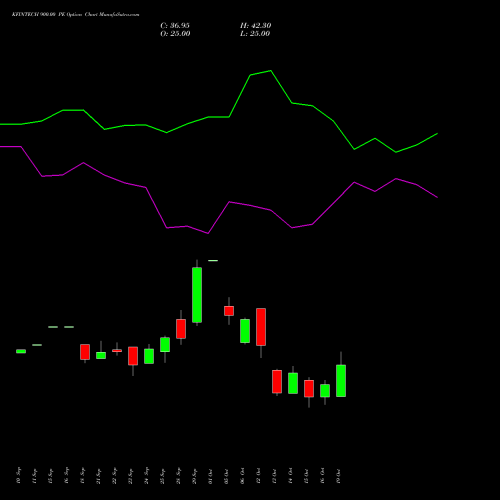Viewport: 500px width, 500px height.
Task: Click the 11 Sep date label
Action: pyautogui.click(x=34, y=476)
